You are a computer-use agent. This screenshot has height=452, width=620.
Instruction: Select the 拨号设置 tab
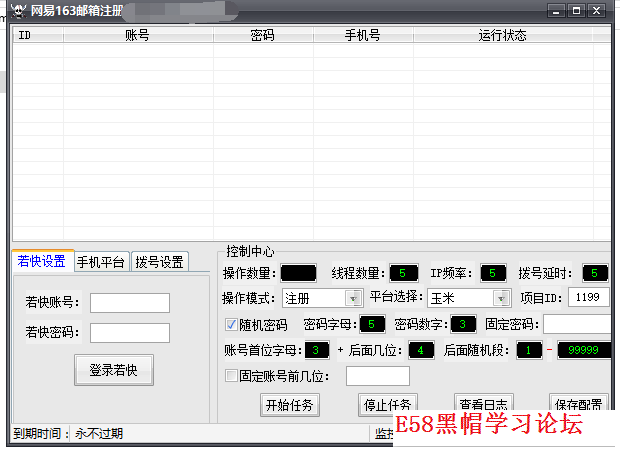pyautogui.click(x=159, y=262)
